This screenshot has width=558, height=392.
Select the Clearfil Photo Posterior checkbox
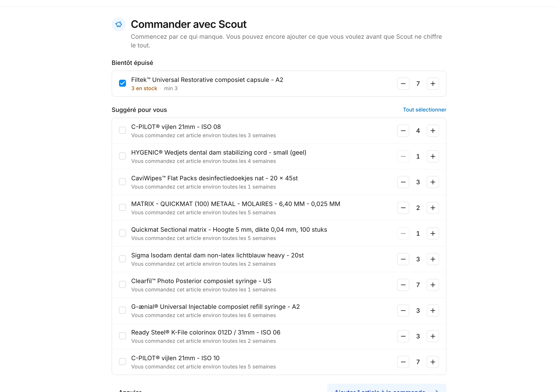pyautogui.click(x=122, y=285)
